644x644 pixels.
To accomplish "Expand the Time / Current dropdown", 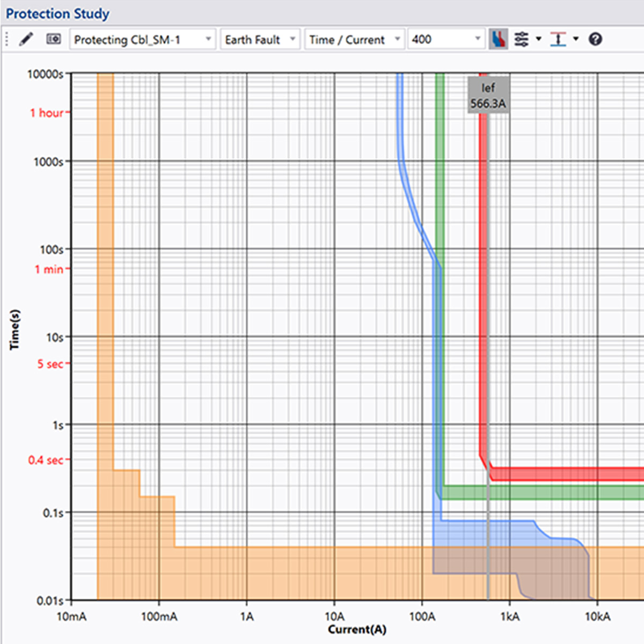I will [397, 39].
